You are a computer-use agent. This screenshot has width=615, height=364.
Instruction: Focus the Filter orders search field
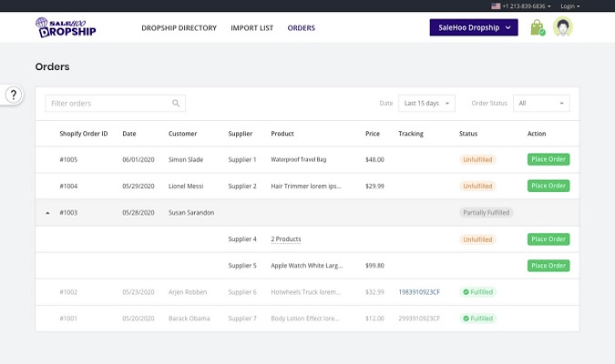tap(108, 104)
